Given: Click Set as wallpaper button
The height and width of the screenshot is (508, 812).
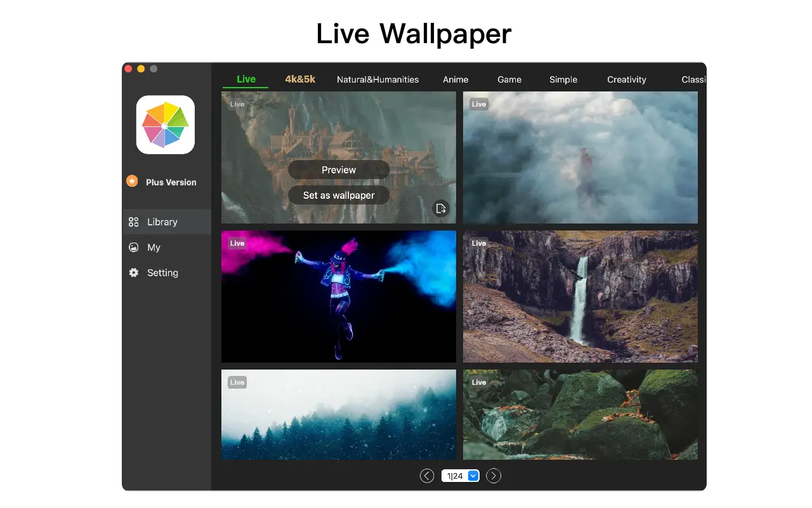Looking at the screenshot, I should click(339, 195).
